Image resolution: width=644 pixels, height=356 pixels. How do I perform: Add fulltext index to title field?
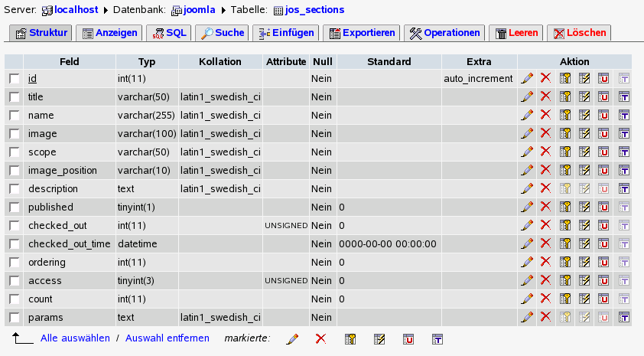click(x=624, y=97)
